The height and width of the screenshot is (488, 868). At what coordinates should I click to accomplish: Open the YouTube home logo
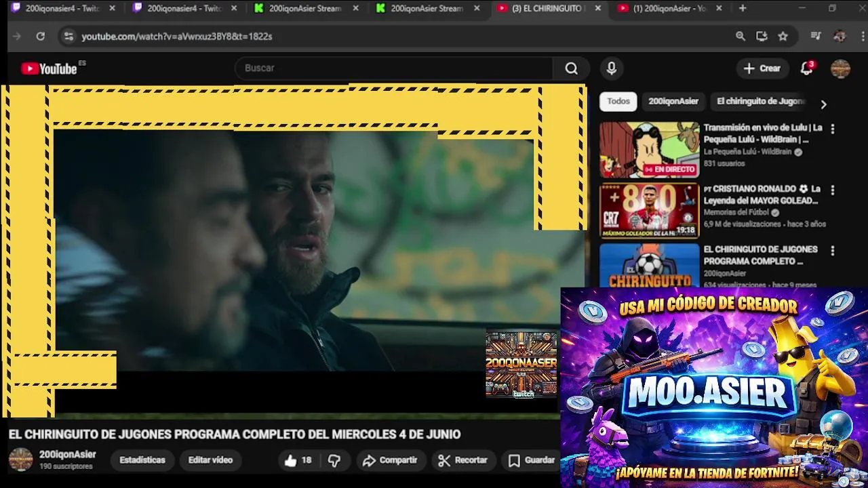pos(49,68)
